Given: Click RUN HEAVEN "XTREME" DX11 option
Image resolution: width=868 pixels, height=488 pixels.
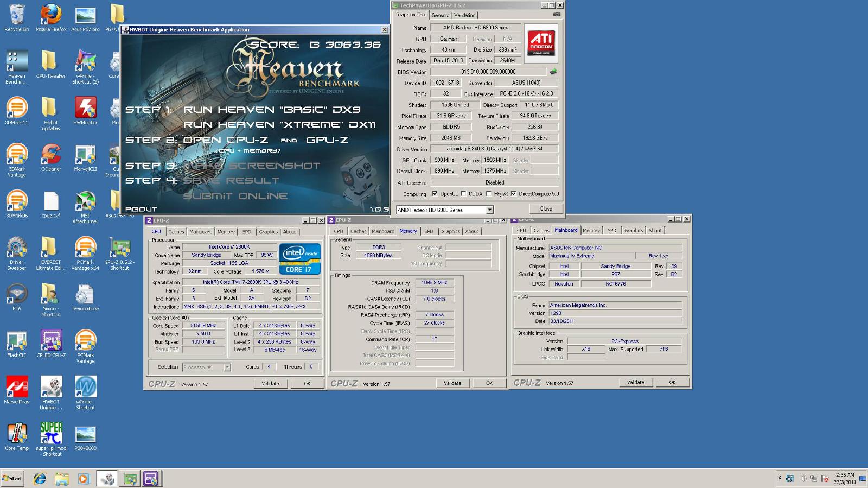Looking at the screenshot, I should [x=279, y=125].
